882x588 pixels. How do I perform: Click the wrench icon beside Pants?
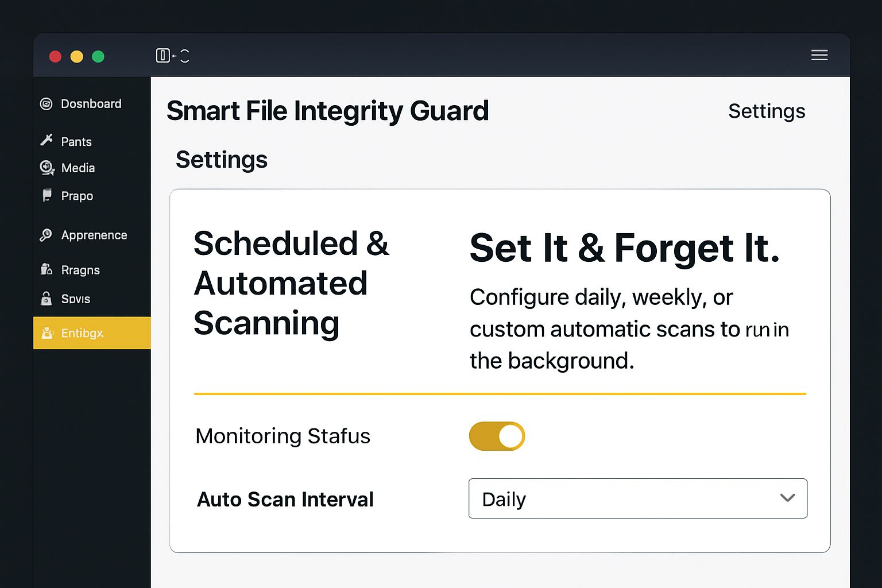tap(47, 140)
